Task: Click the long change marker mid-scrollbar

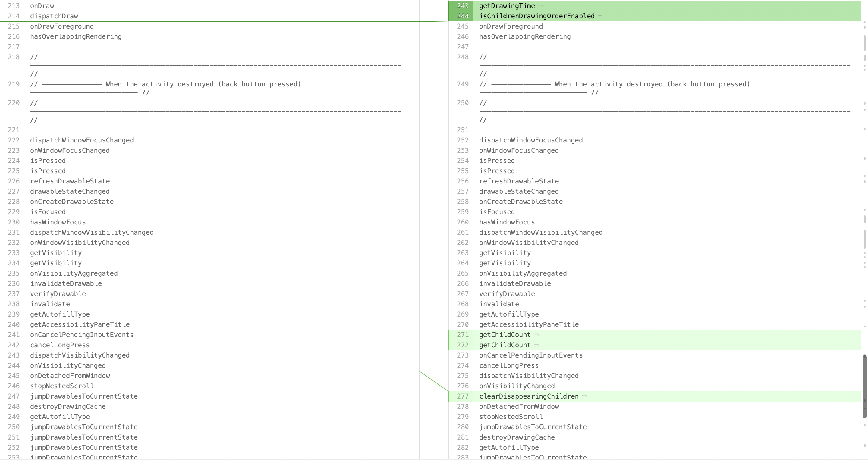Action: 865,239
